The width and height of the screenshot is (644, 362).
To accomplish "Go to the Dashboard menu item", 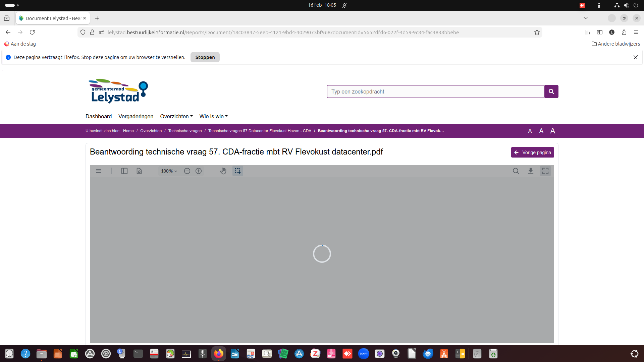I will click(x=99, y=116).
